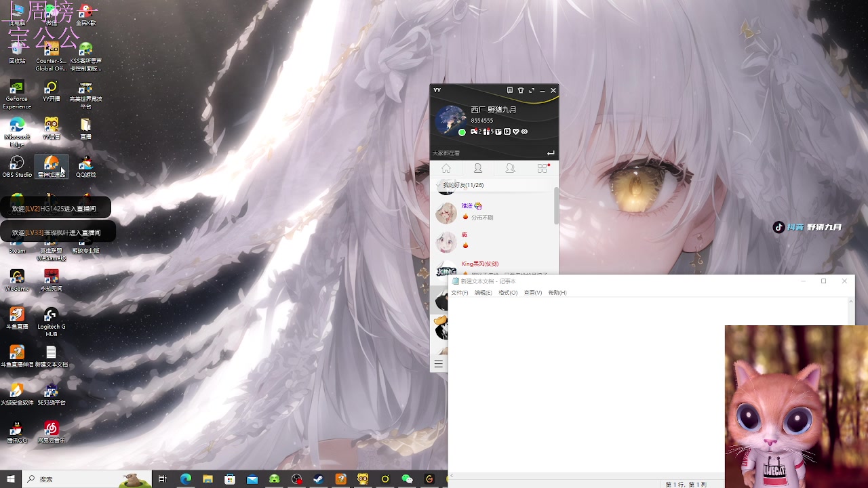Click the heart icon in YY profile area
Screen dimensions: 868x488
515,131
